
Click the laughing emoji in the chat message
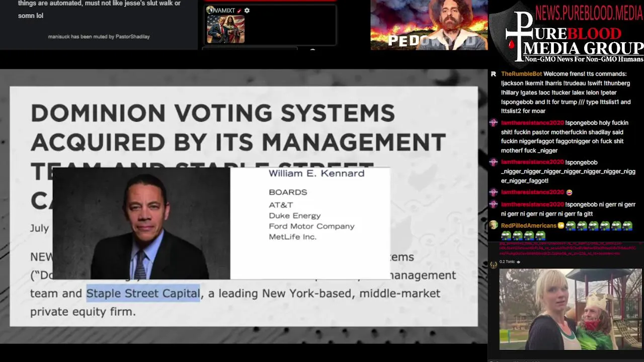coord(569,193)
